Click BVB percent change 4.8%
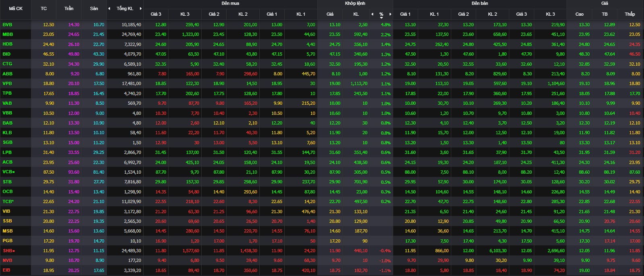 coord(386,25)
